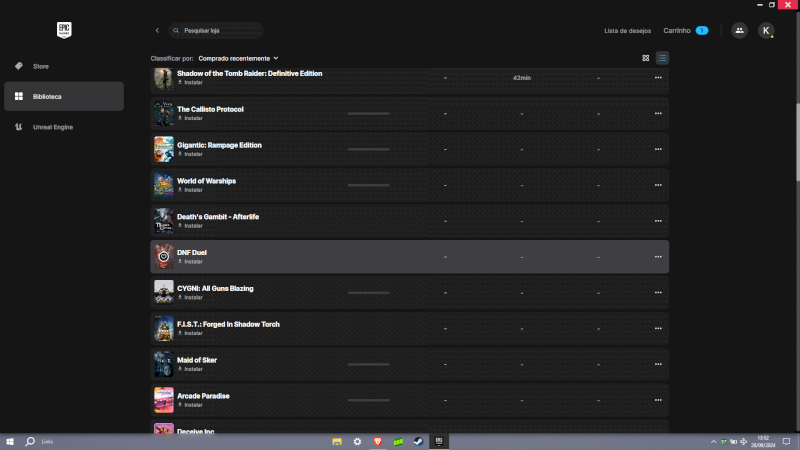Open Store in the sidebar
Screen dimensions: 800x450
[41, 66]
